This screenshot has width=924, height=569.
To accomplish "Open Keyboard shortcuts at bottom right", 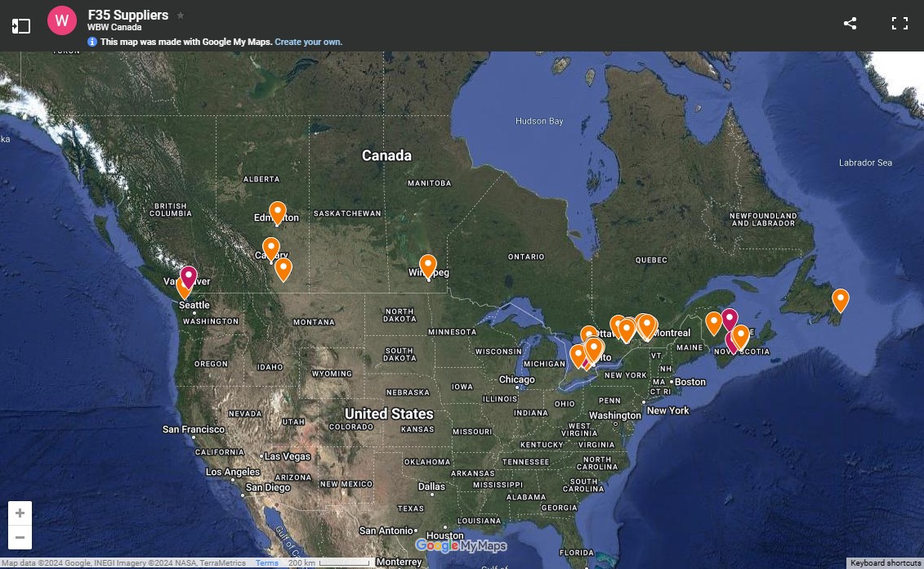I will [x=885, y=563].
